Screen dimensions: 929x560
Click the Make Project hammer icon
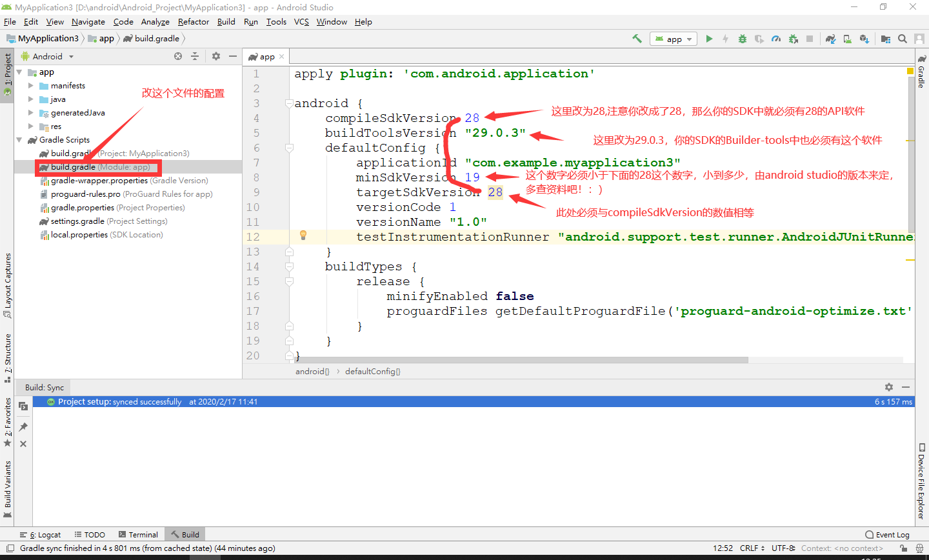pos(637,39)
